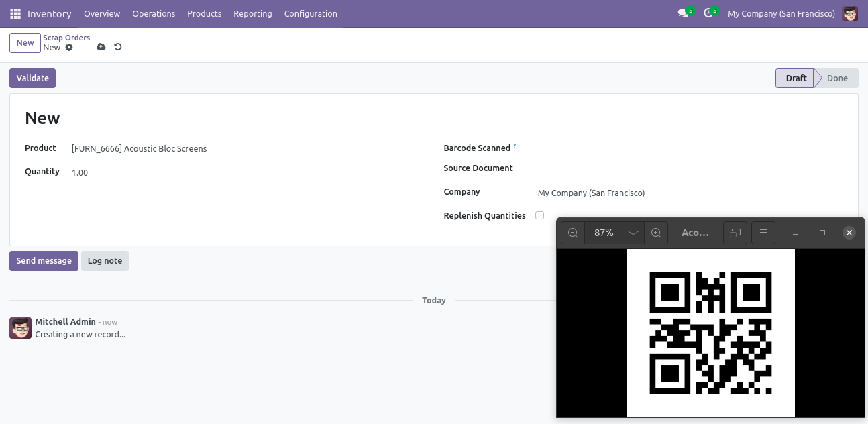The width and height of the screenshot is (868, 424).
Task: Open the Operations menu
Action: click(x=154, y=13)
